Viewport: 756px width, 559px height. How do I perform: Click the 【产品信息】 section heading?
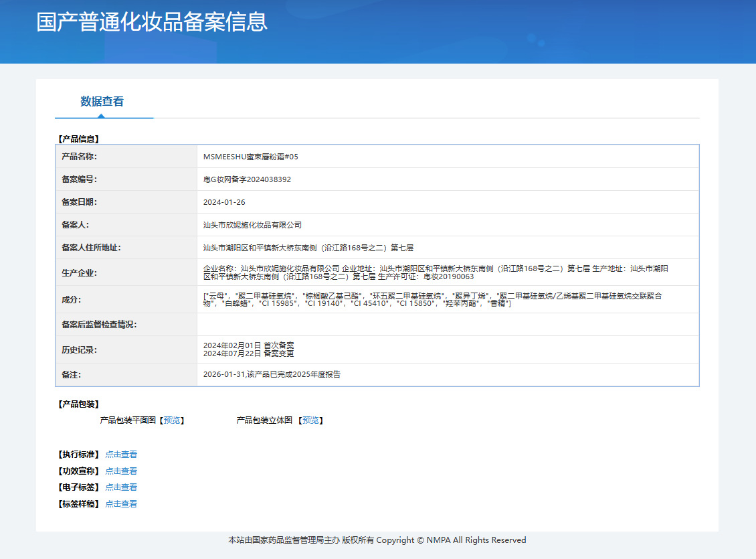tap(78, 139)
